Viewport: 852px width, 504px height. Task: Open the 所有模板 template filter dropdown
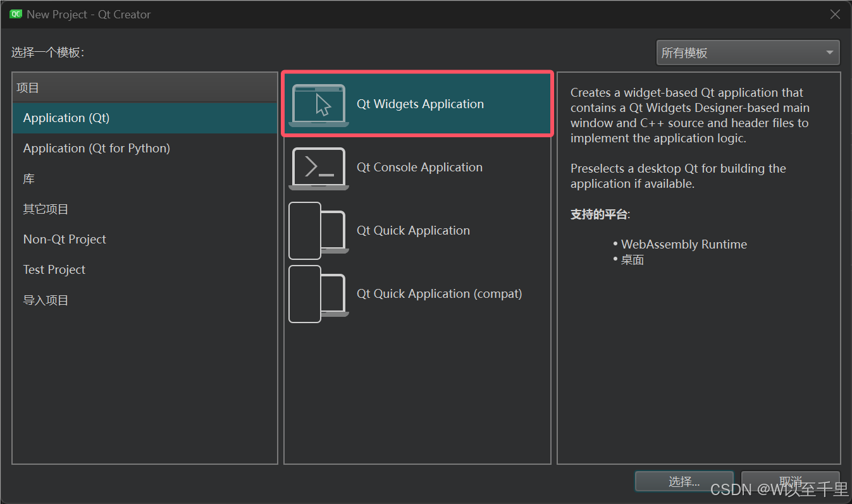click(748, 53)
